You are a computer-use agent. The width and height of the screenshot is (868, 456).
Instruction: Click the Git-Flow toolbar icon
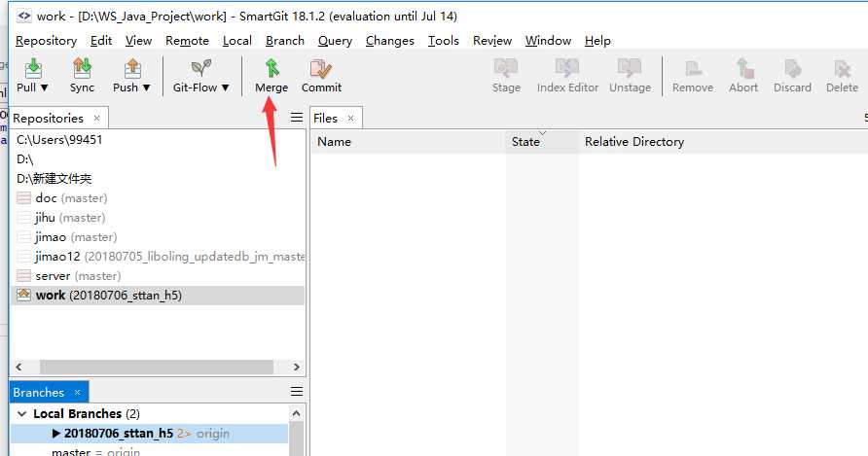[x=200, y=69]
